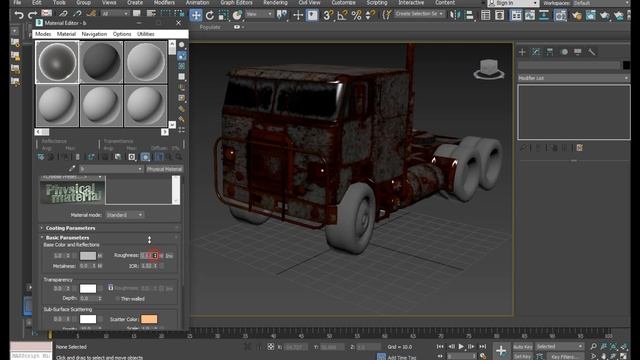Image resolution: width=640 pixels, height=360 pixels.
Task: Toggle the Thin-walled checkbox
Action: (x=118, y=299)
